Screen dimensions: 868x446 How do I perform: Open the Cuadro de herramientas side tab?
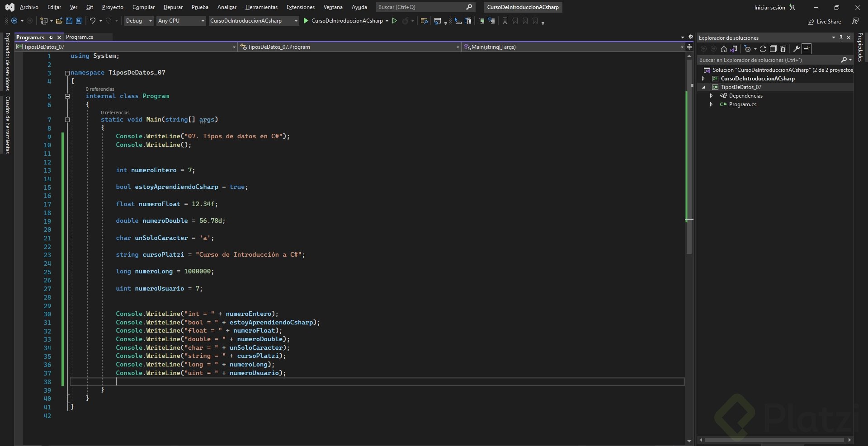7,125
